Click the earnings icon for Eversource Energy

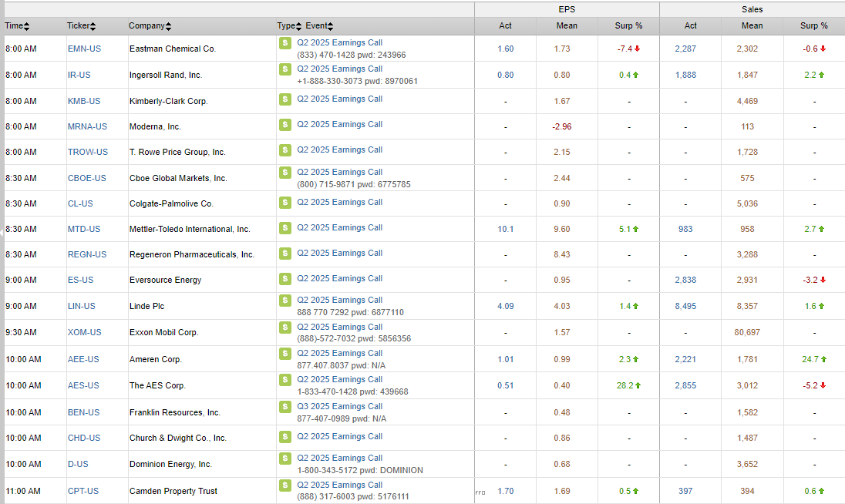coord(285,278)
